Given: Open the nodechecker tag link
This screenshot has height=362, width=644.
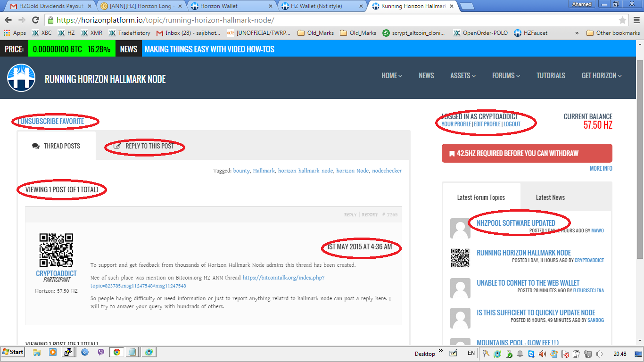Looking at the screenshot, I should click(x=387, y=171).
